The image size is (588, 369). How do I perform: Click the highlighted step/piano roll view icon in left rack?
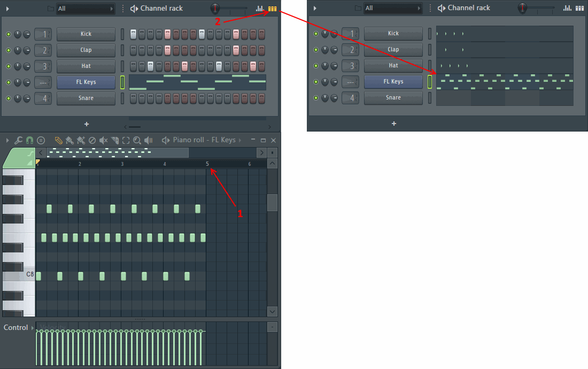click(272, 9)
